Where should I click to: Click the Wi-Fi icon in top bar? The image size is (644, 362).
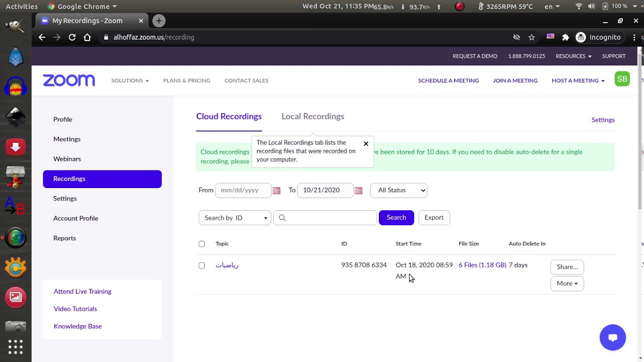[579, 7]
